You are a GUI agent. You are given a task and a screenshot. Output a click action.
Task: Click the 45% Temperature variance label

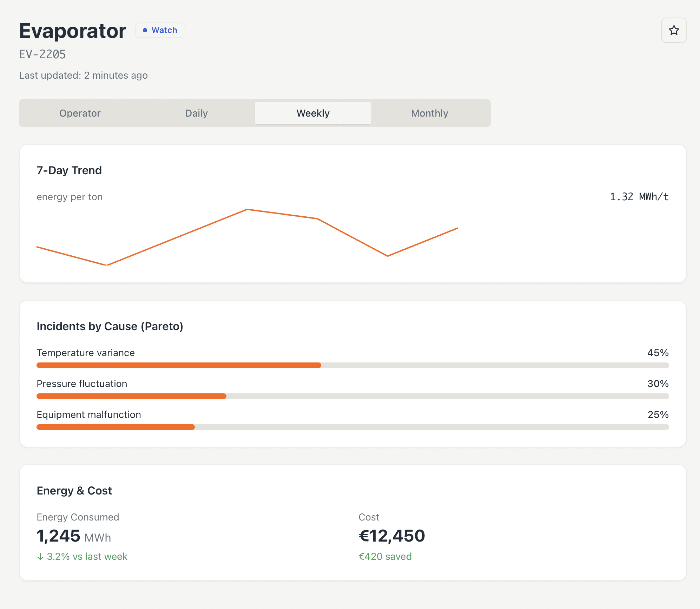(x=658, y=353)
